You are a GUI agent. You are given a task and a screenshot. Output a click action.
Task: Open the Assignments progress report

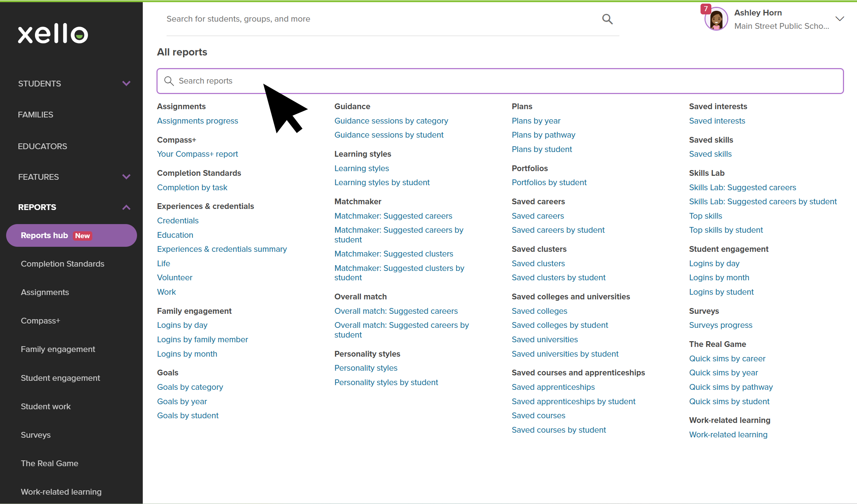(198, 121)
